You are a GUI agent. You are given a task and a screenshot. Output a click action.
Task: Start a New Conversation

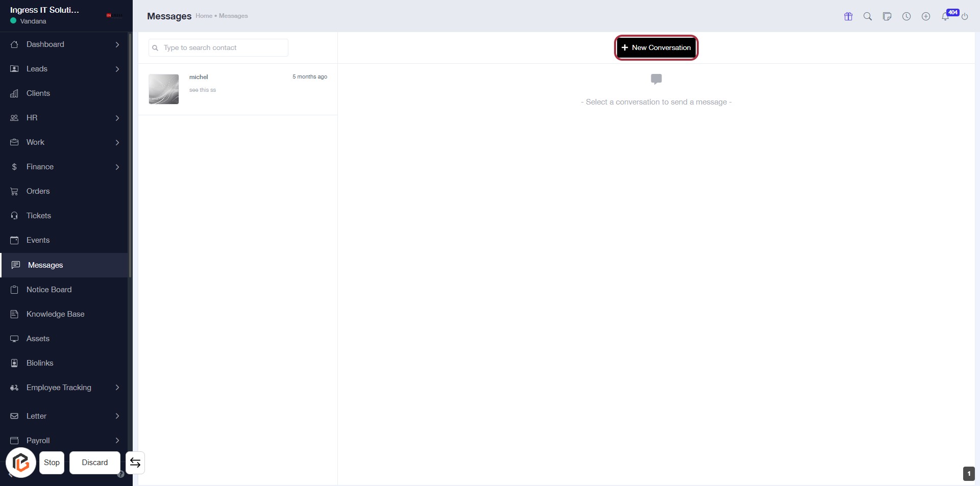tap(656, 47)
